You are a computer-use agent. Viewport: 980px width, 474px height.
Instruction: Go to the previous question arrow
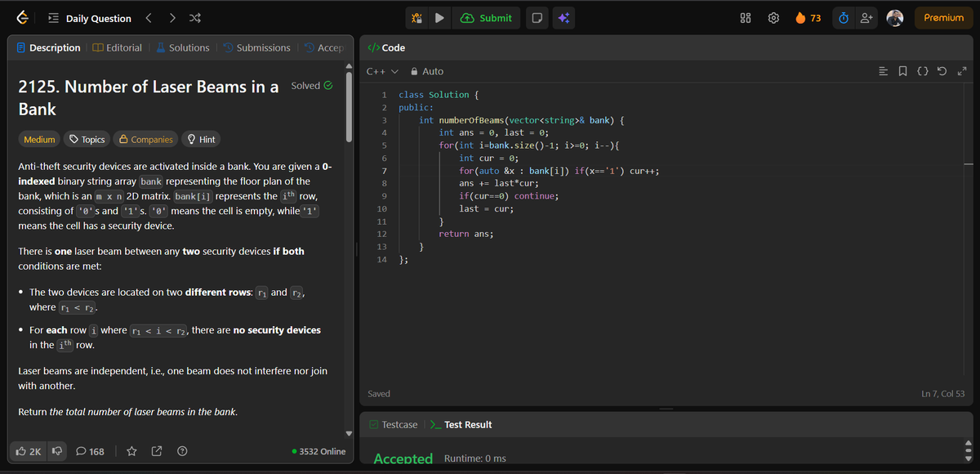149,18
